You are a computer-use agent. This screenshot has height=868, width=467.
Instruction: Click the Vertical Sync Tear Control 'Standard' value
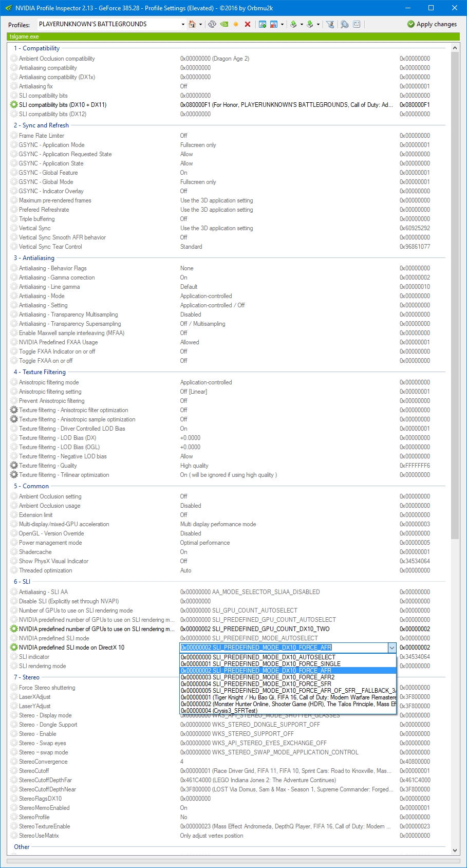[191, 247]
